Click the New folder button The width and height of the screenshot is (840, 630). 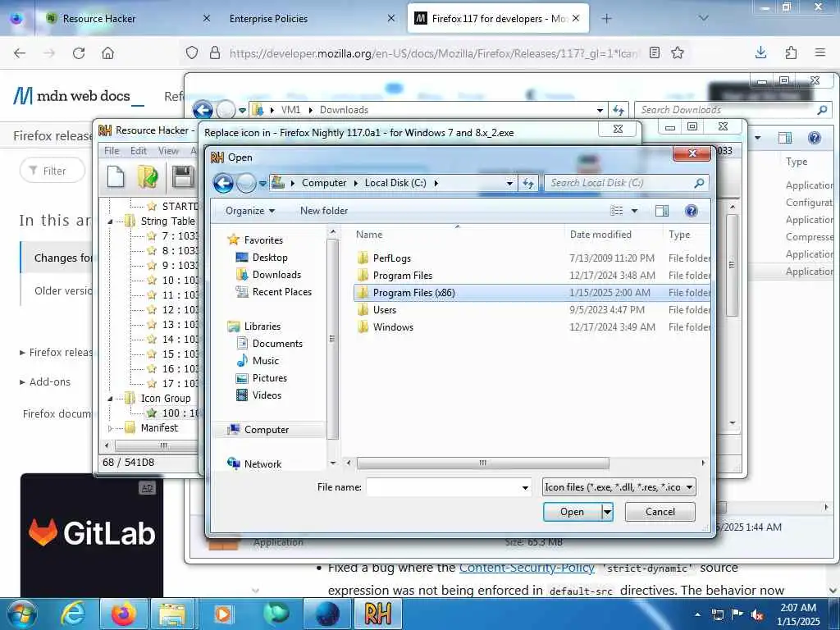[323, 211]
